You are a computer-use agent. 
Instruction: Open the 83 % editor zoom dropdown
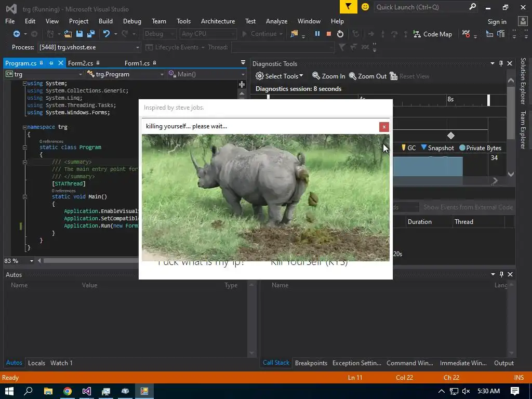[x=31, y=261]
